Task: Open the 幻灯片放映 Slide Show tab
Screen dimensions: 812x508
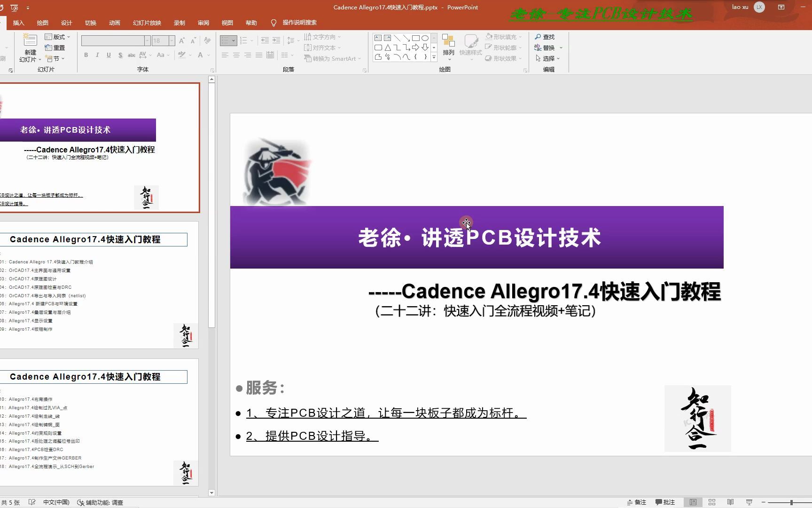Action: [147, 23]
